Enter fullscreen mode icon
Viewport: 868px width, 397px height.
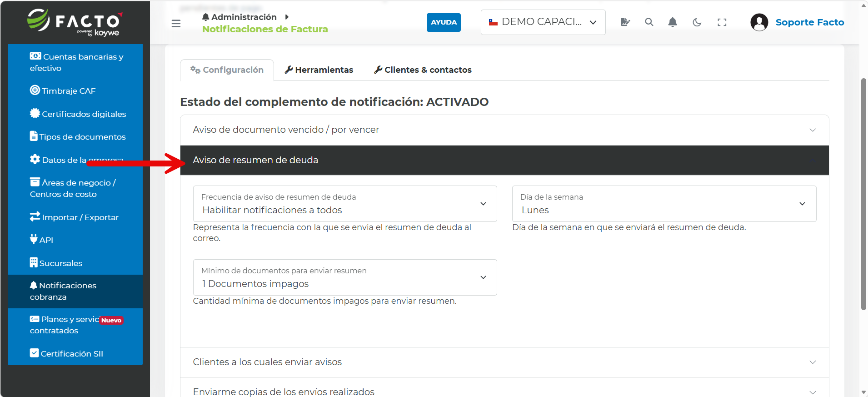[722, 22]
